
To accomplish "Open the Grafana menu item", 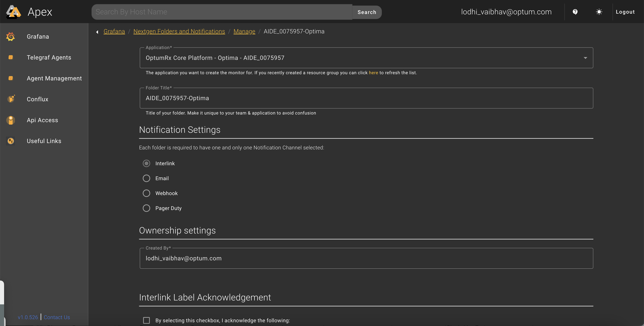I will click(44, 37).
